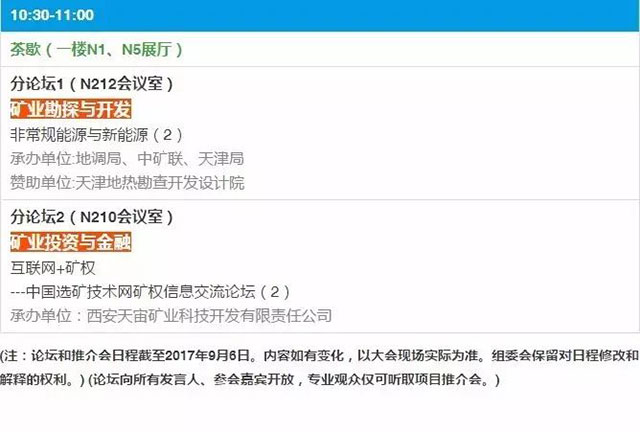Click the 分论坛2（N210会议室）heading

pos(91,217)
